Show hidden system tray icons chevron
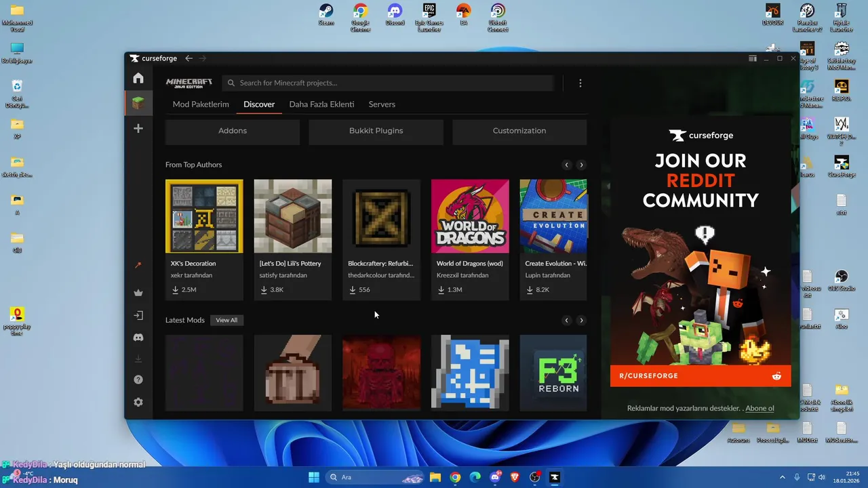The width and height of the screenshot is (868, 488). pyautogui.click(x=783, y=477)
